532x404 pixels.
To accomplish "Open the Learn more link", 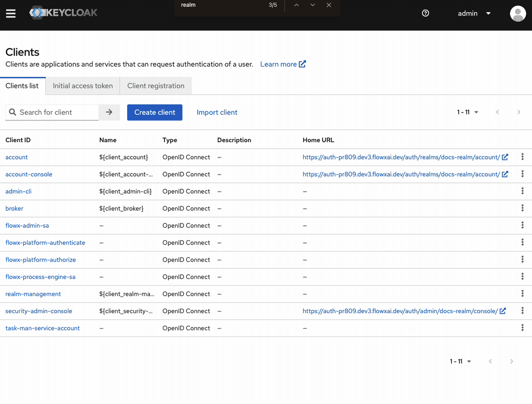I will [x=283, y=64].
